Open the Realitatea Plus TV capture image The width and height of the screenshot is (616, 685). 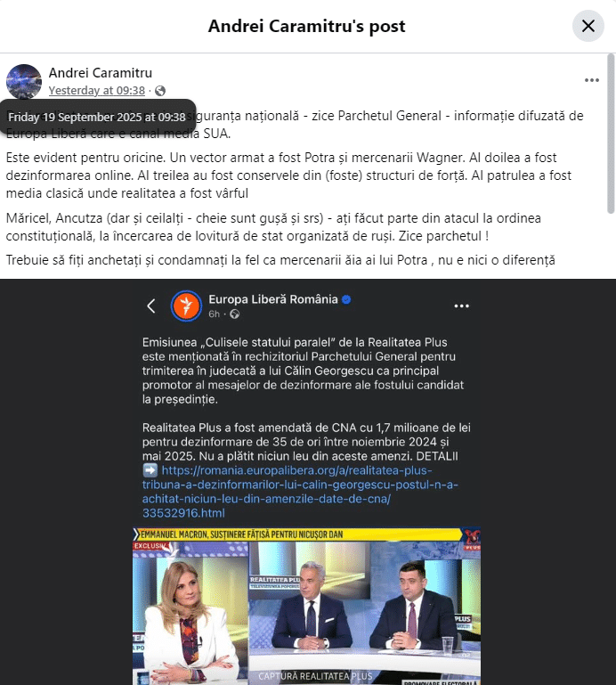point(306,607)
